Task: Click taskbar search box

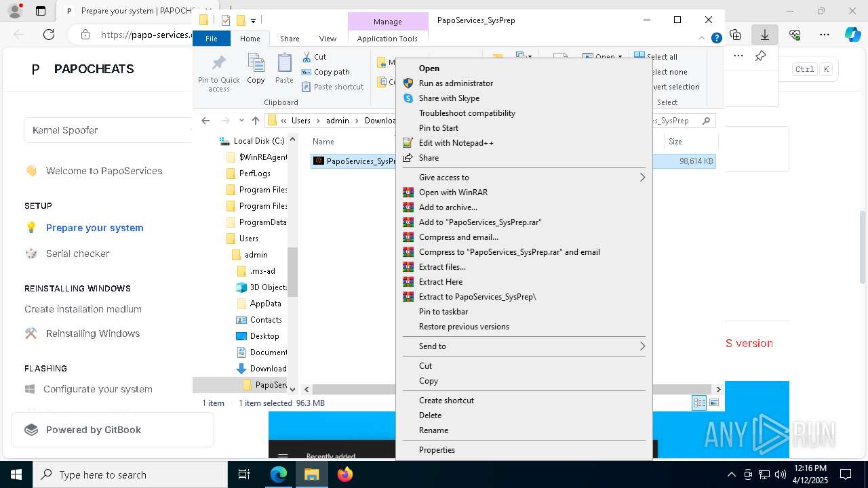Action: (130, 474)
